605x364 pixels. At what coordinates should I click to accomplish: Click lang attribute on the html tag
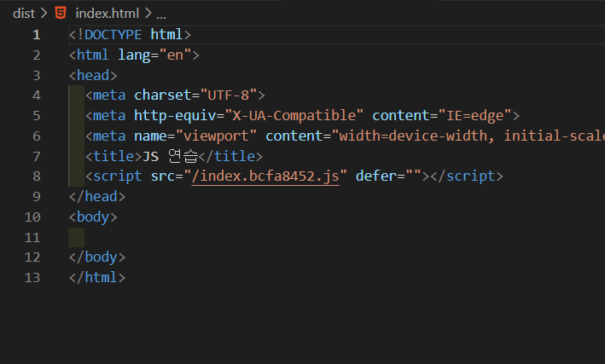tap(134, 55)
